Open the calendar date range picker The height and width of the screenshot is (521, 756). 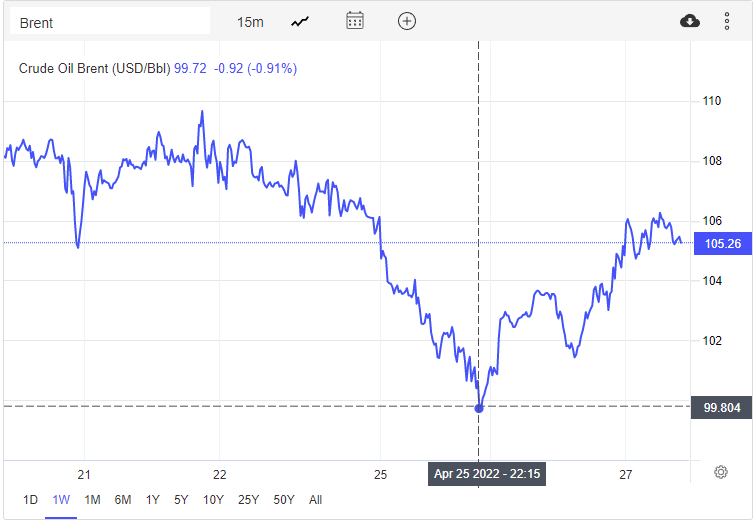click(355, 21)
